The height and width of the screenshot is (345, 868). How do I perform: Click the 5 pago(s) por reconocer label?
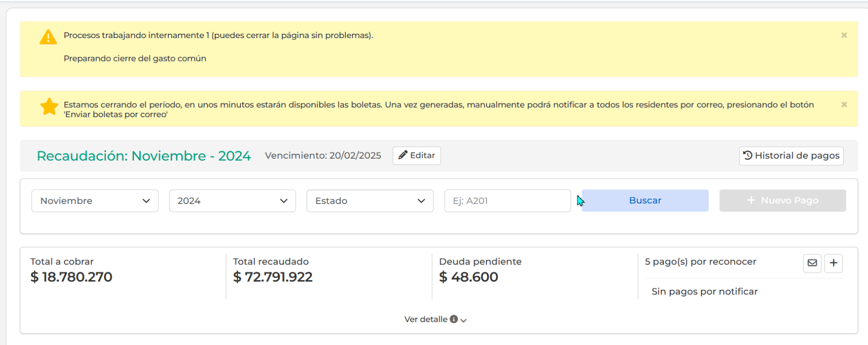click(x=700, y=262)
